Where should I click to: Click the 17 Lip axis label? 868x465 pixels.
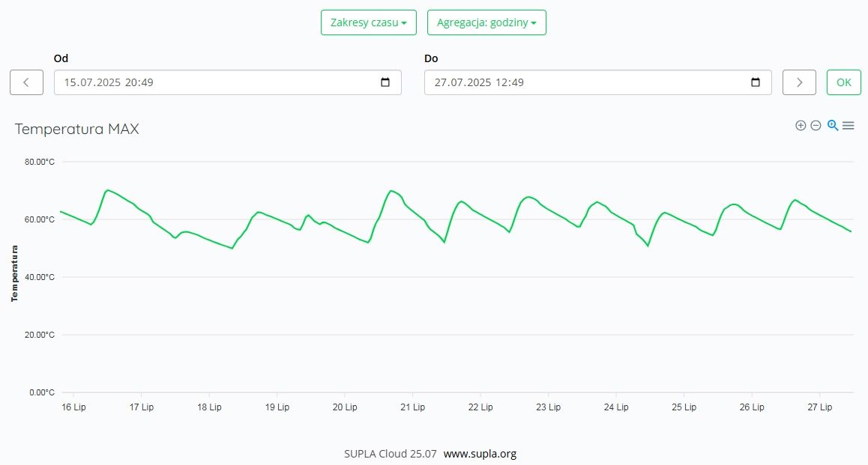click(141, 407)
